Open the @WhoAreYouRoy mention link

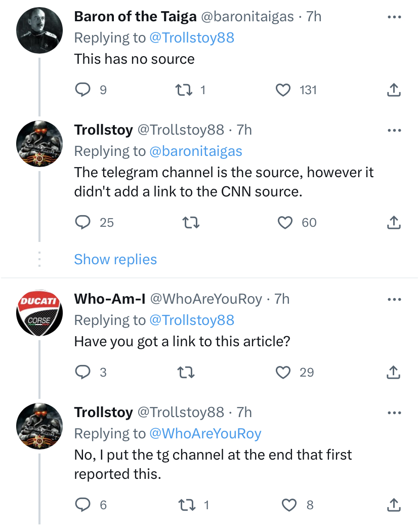pyautogui.click(x=205, y=434)
